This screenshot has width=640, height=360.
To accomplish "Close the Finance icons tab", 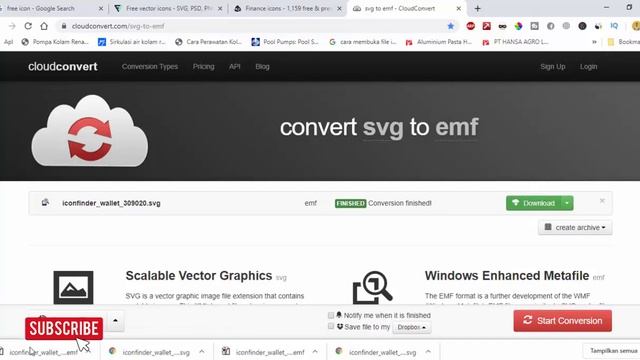I will pos(339,8).
